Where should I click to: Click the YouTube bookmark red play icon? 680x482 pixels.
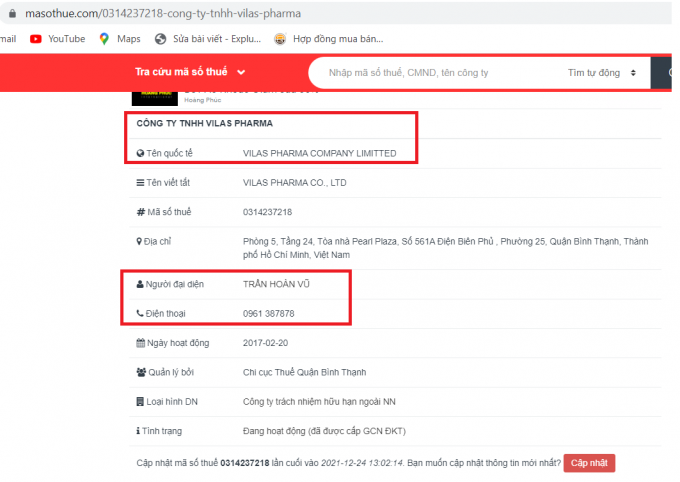coord(36,39)
